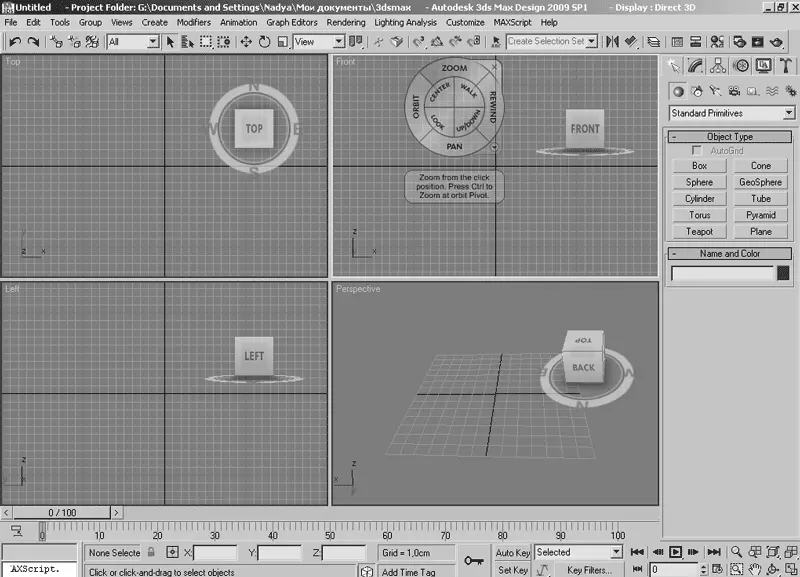Click the Quick Render teapot icon
Screen dimensions: 800x577
(777, 42)
